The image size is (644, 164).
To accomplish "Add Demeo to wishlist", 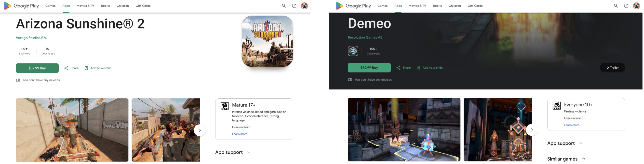I will pyautogui.click(x=430, y=68).
